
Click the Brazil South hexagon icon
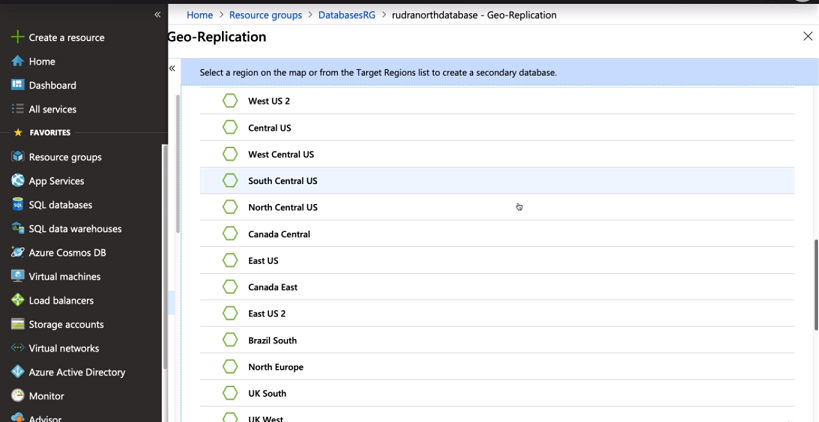(230, 340)
